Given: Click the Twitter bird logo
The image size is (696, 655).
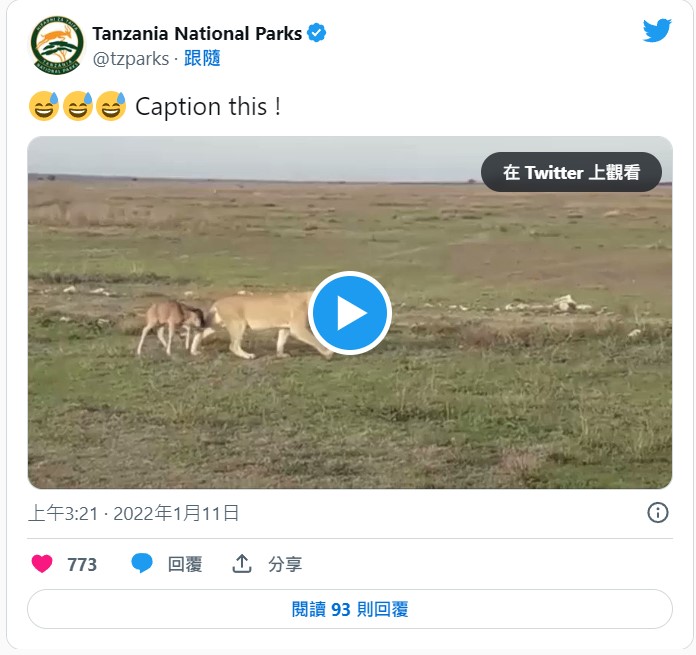Looking at the screenshot, I should click(657, 31).
